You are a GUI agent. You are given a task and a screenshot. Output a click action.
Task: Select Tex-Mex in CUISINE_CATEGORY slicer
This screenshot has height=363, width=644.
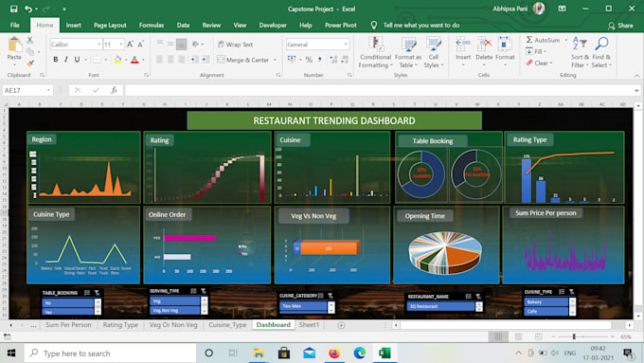click(x=303, y=306)
